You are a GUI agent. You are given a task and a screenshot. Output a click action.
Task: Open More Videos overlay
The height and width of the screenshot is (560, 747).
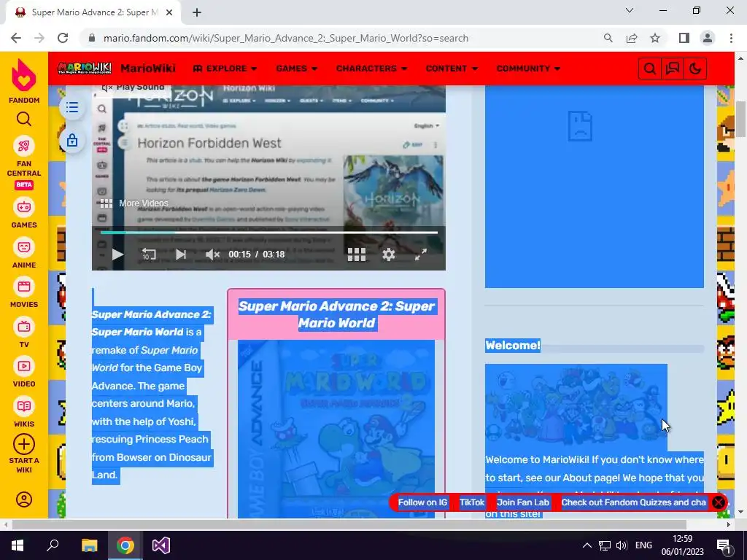134,203
